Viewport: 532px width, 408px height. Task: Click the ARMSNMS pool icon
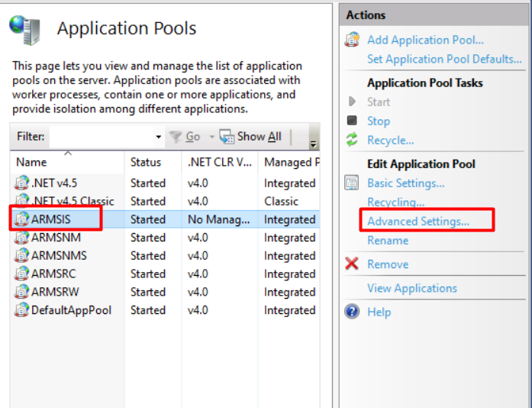[x=21, y=255]
